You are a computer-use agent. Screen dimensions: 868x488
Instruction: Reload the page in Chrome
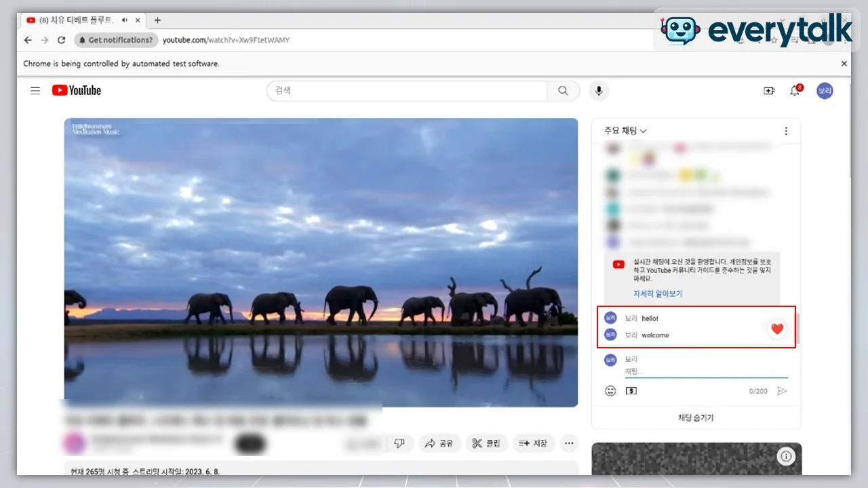pos(61,40)
